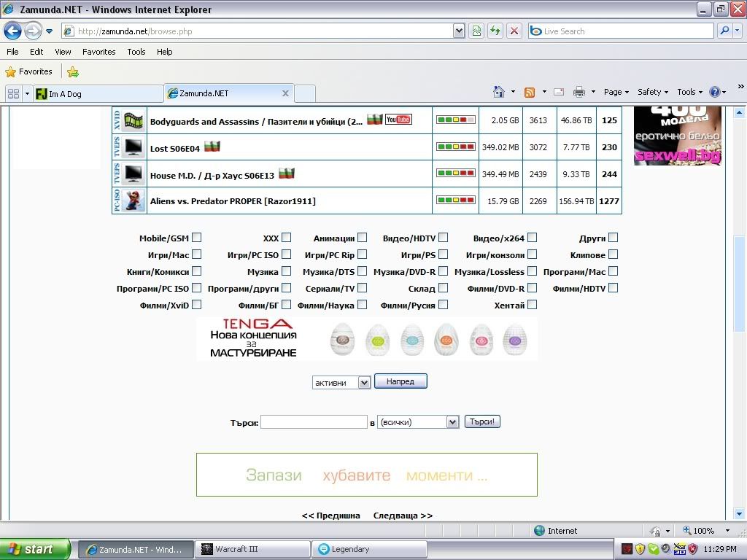Open a new blank tab

coord(305,94)
